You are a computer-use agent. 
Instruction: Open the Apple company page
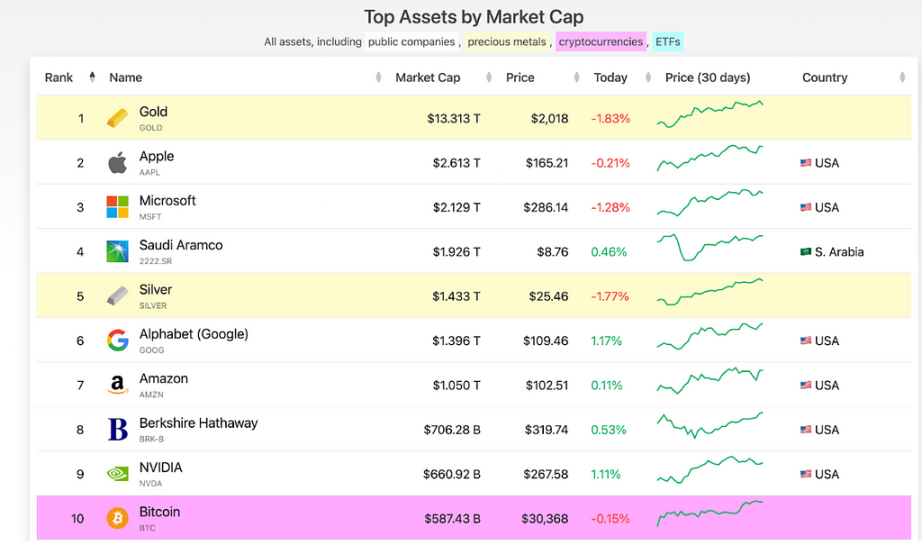(156, 156)
